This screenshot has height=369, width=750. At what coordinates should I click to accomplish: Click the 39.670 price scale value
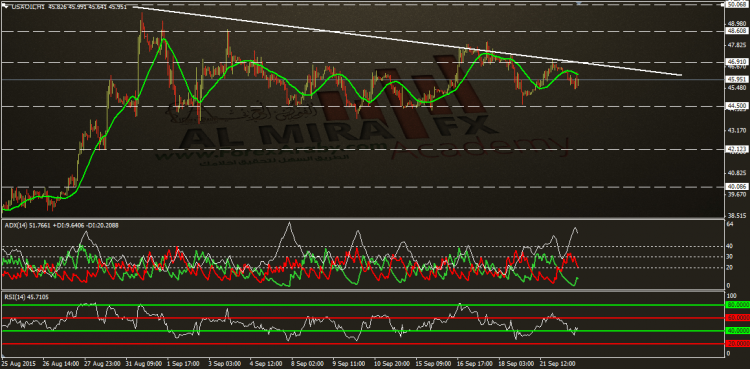(736, 194)
